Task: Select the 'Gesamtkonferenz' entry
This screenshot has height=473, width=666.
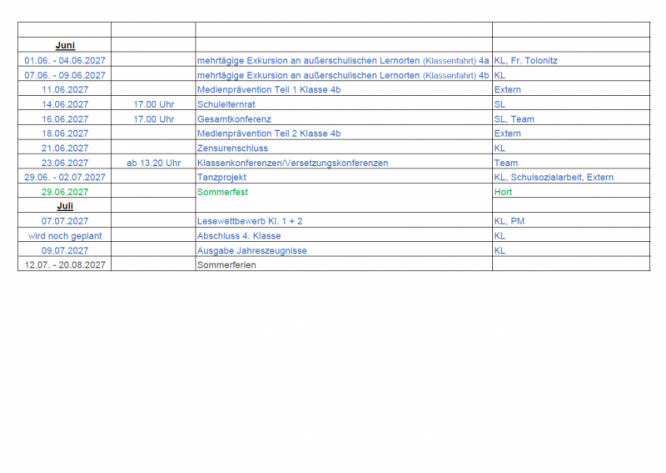Action: coord(234,119)
